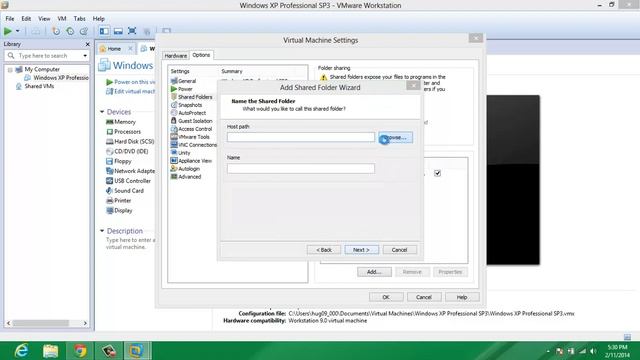
Task: Switch to the Hardware tab in settings
Action: click(x=176, y=56)
